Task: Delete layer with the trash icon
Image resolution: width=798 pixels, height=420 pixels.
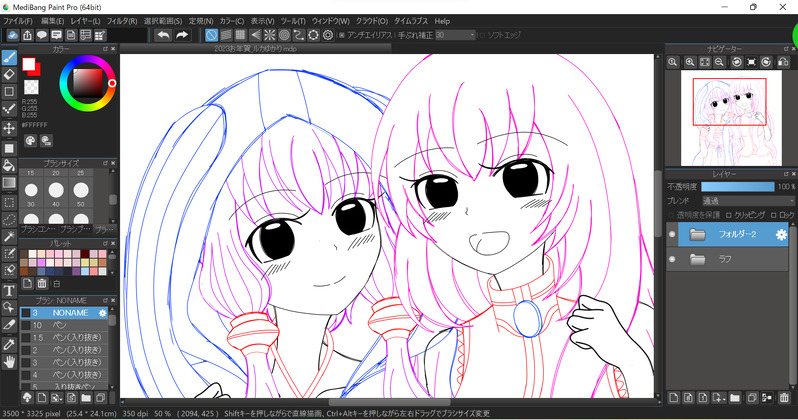Action: (x=784, y=398)
